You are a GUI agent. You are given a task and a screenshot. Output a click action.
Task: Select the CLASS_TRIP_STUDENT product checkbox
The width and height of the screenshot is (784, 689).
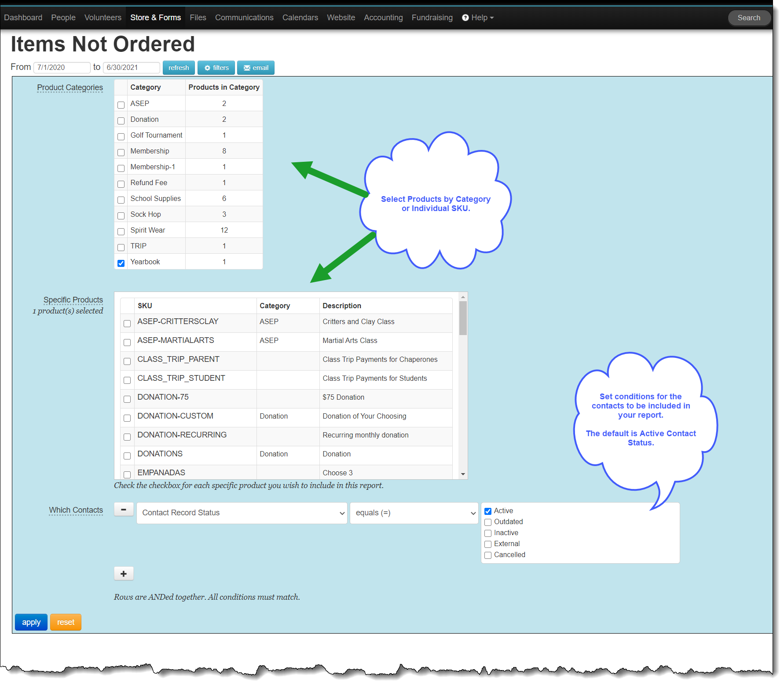coord(127,380)
